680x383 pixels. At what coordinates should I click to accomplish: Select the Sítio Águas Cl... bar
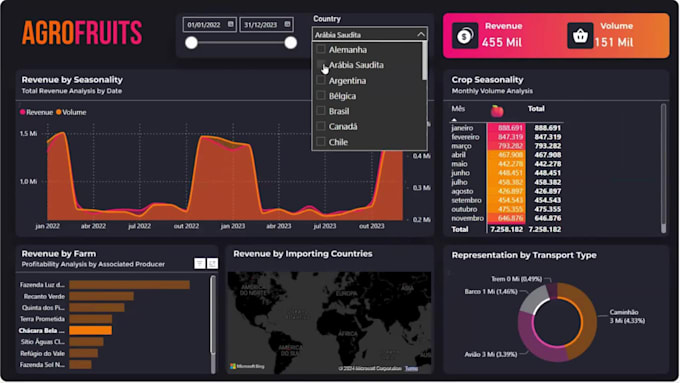(86, 342)
